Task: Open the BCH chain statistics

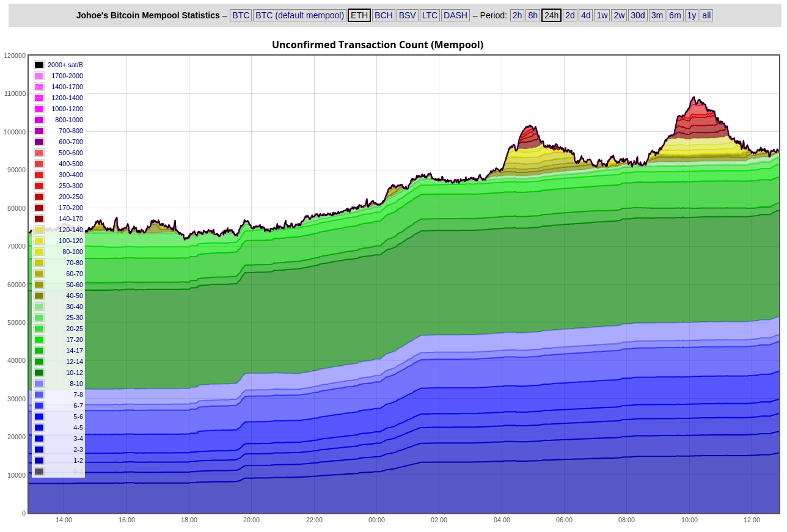Action: (383, 15)
